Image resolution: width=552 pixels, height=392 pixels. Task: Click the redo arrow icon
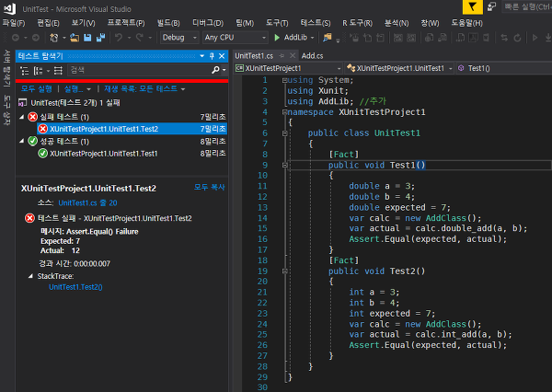click(x=140, y=38)
